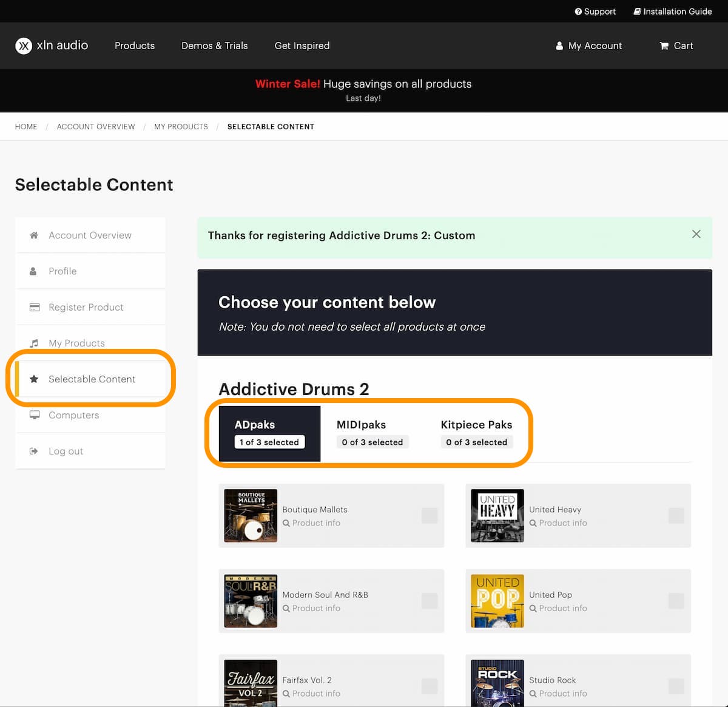The image size is (728, 707).
Task: Check the Fairfax Vol. 2 selection box
Action: point(430,686)
